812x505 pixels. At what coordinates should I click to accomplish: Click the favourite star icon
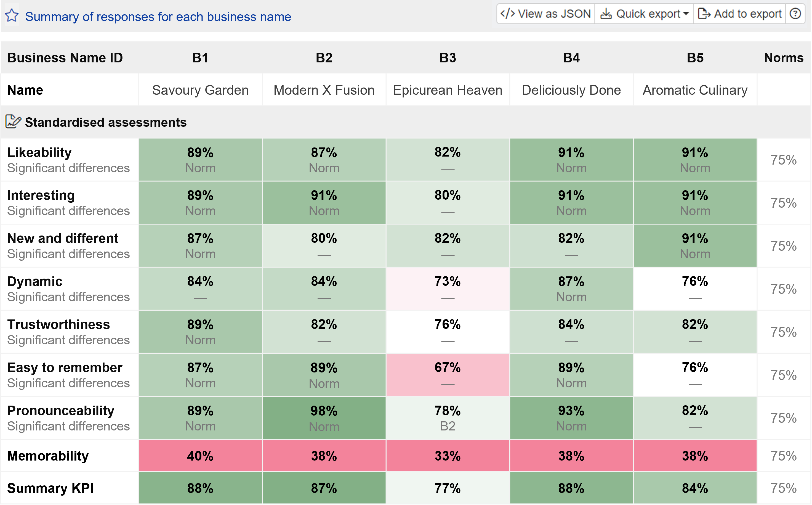[x=12, y=16]
